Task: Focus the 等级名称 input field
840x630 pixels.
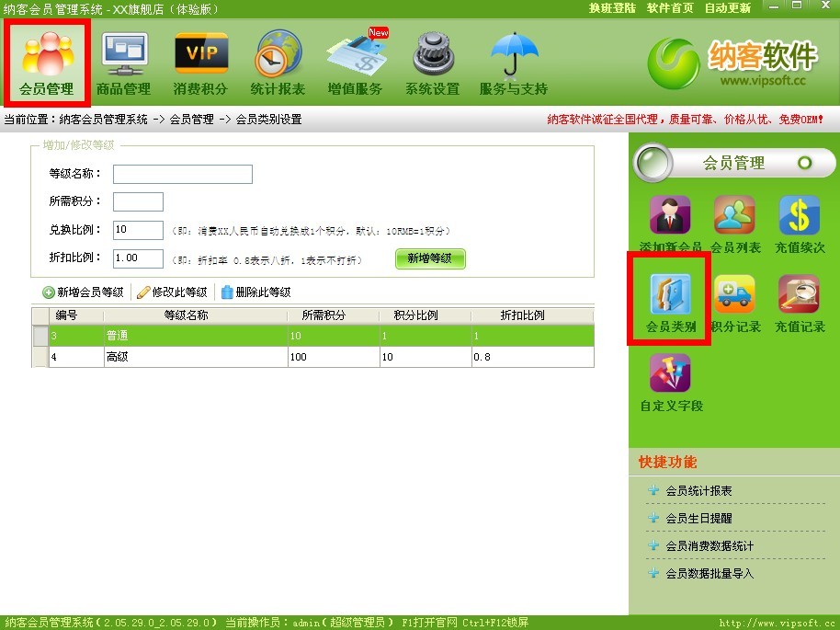Action: [x=183, y=174]
